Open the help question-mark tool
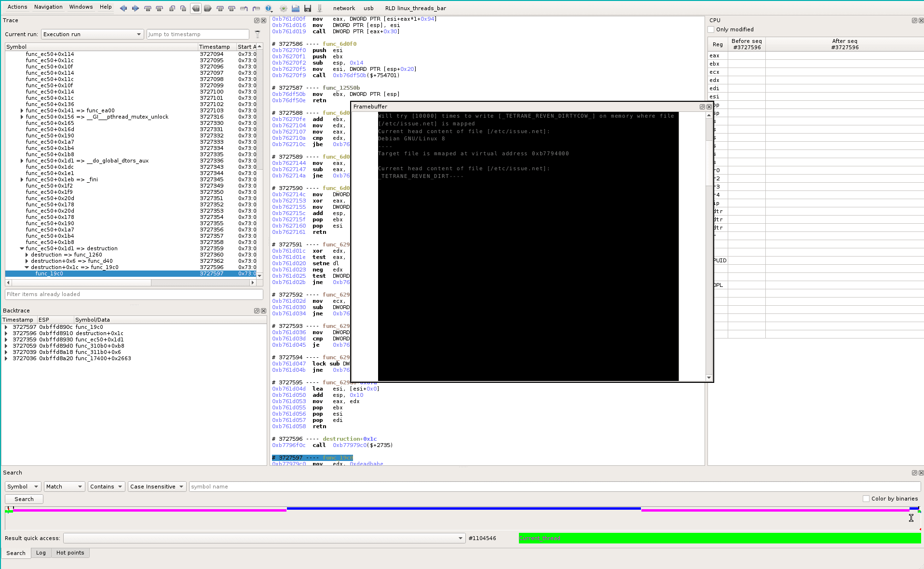 tap(269, 8)
